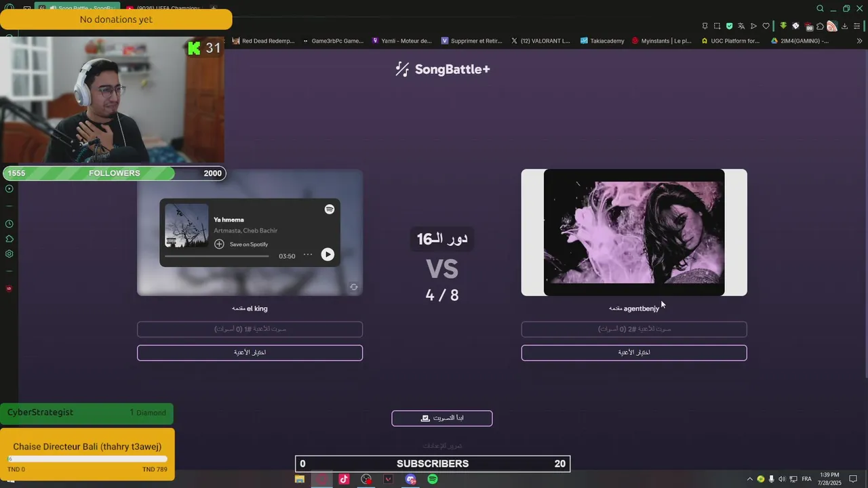Open the extensions puzzle icon

[x=820, y=26]
